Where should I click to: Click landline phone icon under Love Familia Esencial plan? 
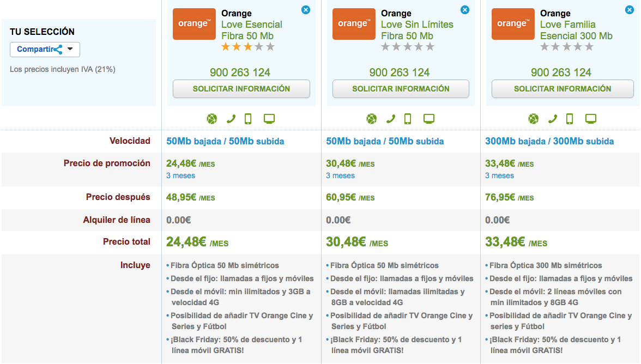click(553, 119)
